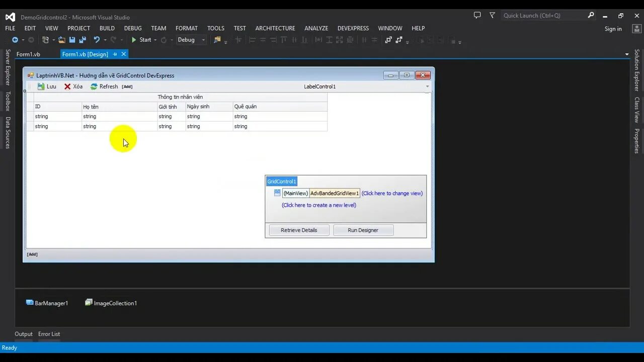Screen dimensions: 644x362
Task: Expand the Start button dropdown arrow
Action: coord(155,40)
